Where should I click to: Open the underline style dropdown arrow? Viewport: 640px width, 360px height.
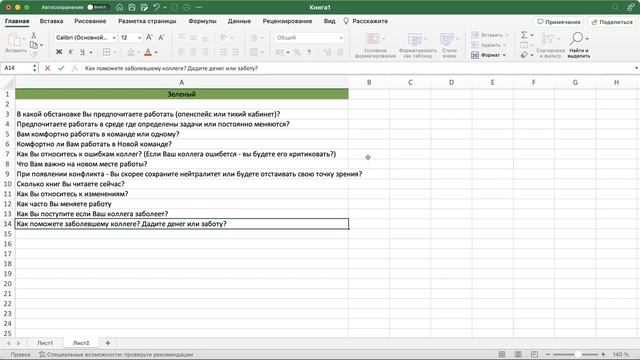pyautogui.click(x=91, y=52)
